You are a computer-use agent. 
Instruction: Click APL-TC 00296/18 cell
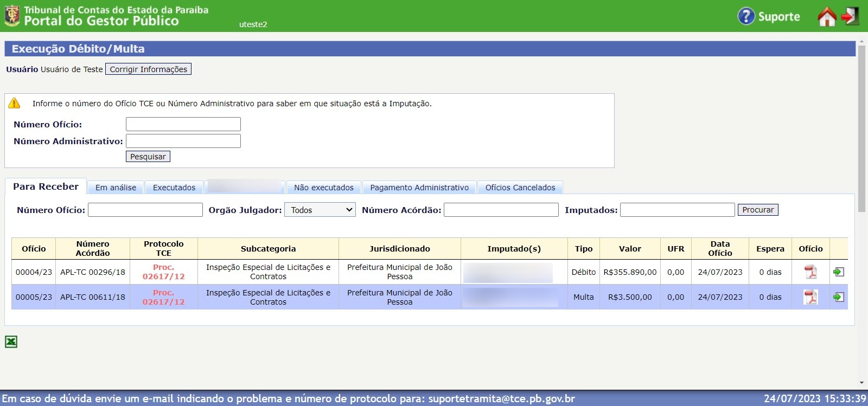[x=93, y=272]
